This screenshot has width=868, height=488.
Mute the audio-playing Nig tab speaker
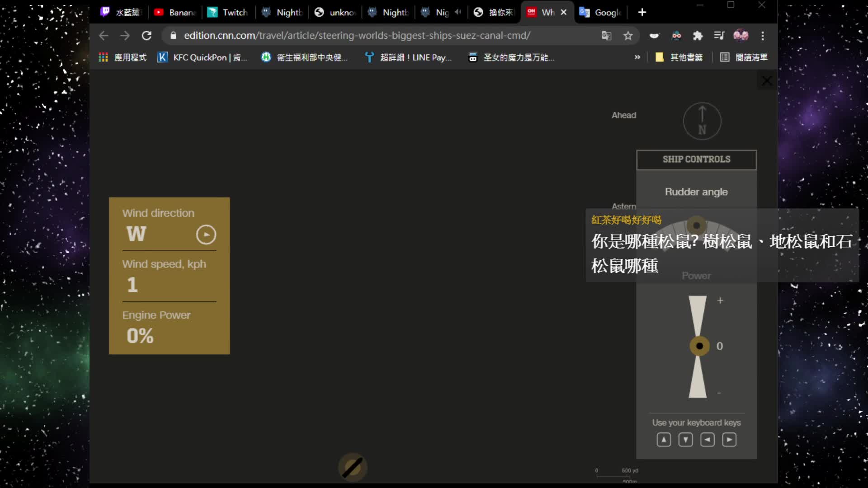point(458,12)
